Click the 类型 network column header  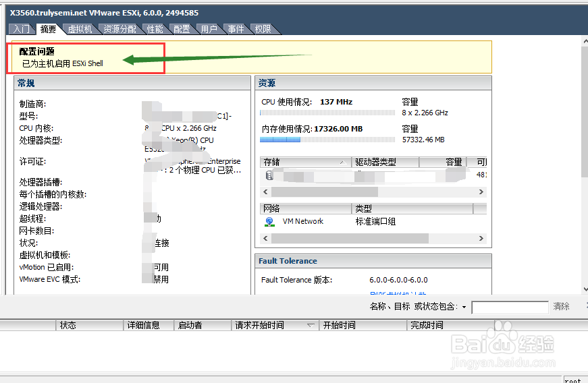(412, 208)
